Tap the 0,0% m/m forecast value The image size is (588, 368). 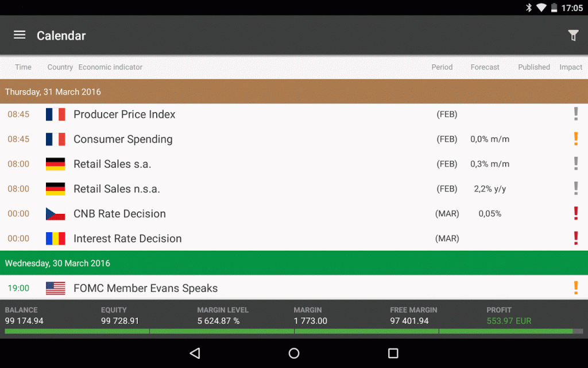[x=490, y=139]
